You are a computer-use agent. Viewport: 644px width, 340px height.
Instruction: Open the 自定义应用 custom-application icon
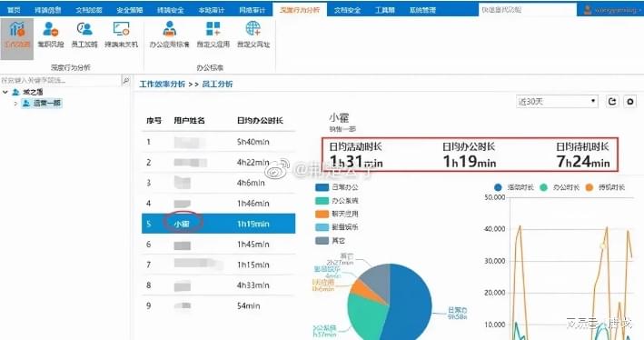click(x=213, y=35)
